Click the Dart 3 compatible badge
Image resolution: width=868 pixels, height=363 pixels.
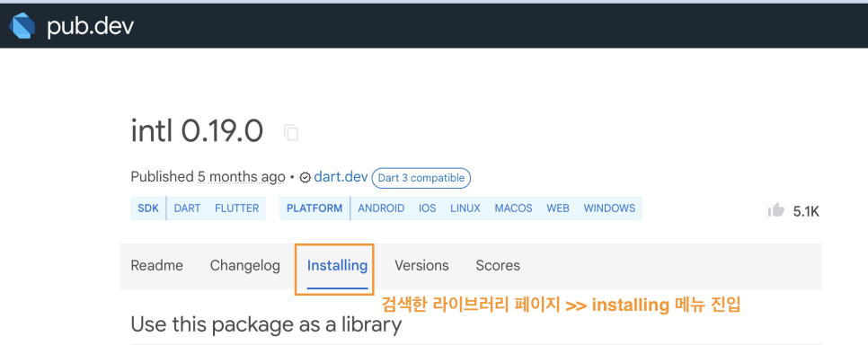pyautogui.click(x=421, y=178)
